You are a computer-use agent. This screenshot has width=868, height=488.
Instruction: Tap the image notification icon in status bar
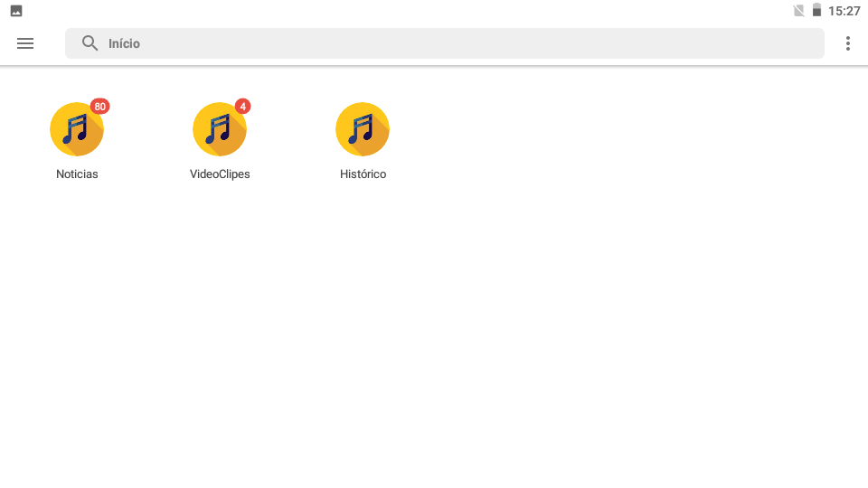(16, 11)
